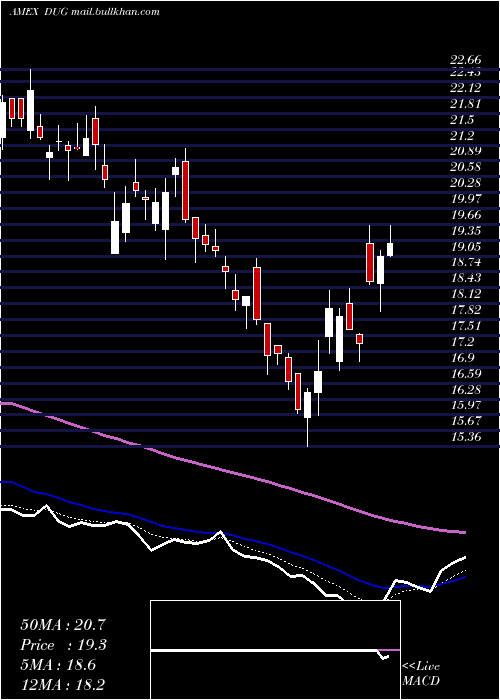The height and width of the screenshot is (700, 500).
Task: Select the 17.51 price axis label
Action: (x=465, y=326)
